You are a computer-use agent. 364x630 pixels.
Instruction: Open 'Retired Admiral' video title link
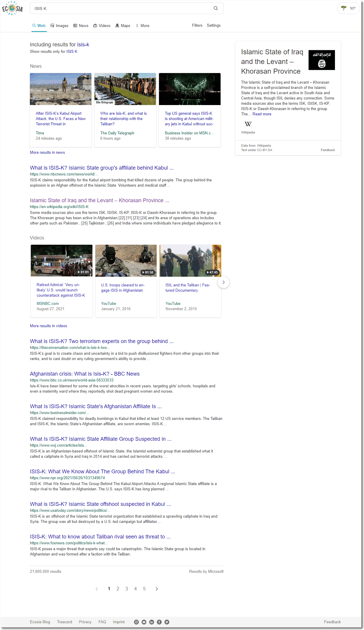click(x=61, y=290)
